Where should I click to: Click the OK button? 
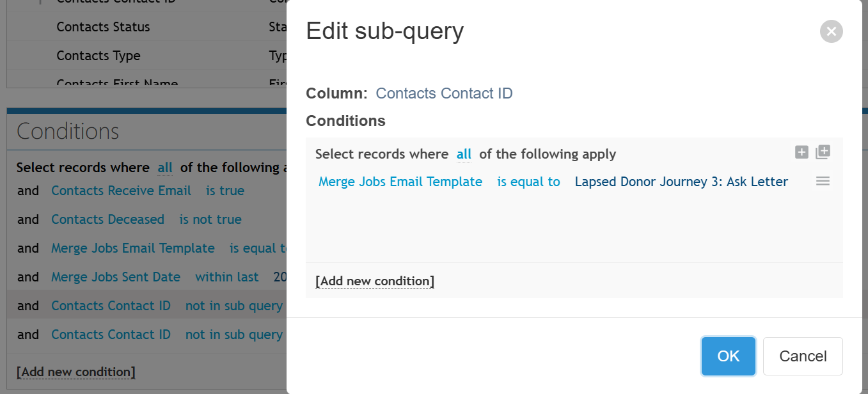coord(729,356)
